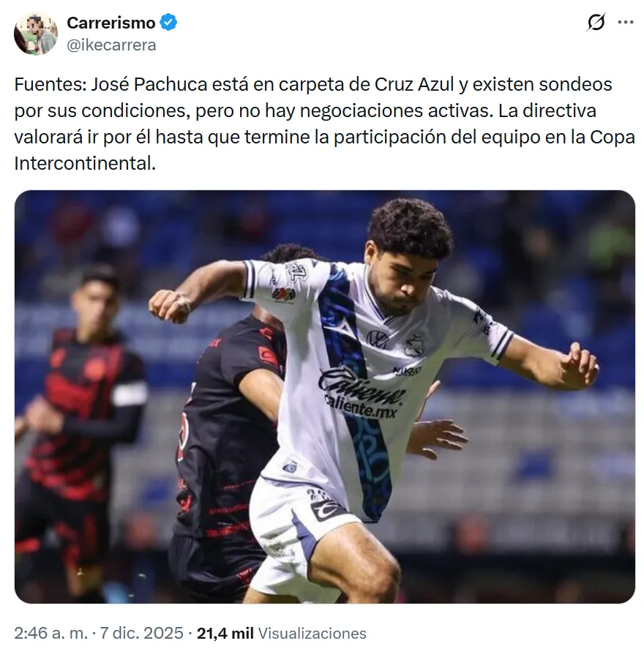Open the Grok slashed-circle icon
The image size is (644, 657).
click(x=596, y=22)
